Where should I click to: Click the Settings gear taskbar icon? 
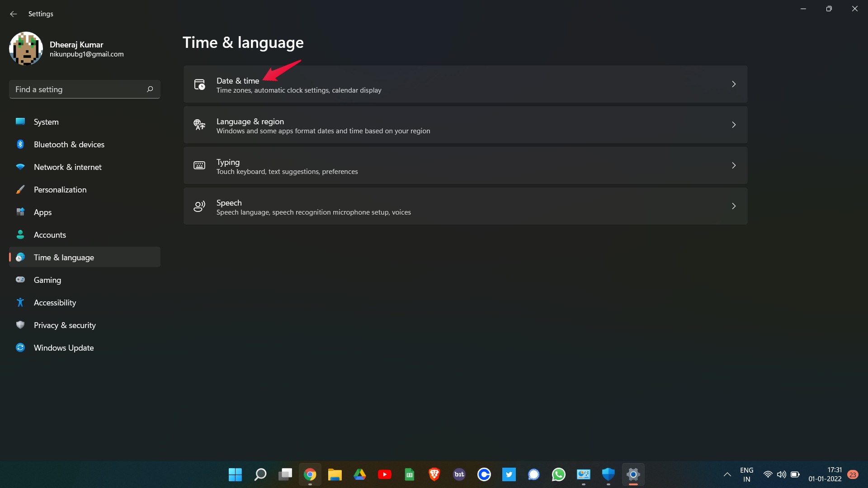coord(633,474)
